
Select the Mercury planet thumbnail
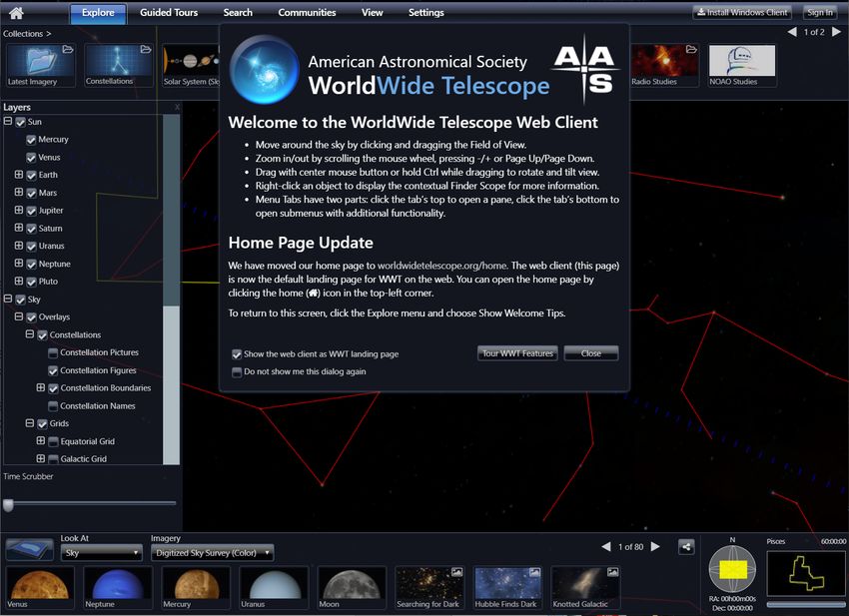tap(196, 588)
